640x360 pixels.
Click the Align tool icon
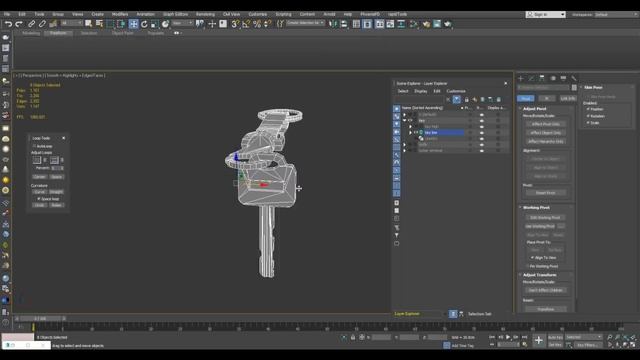[344, 24]
